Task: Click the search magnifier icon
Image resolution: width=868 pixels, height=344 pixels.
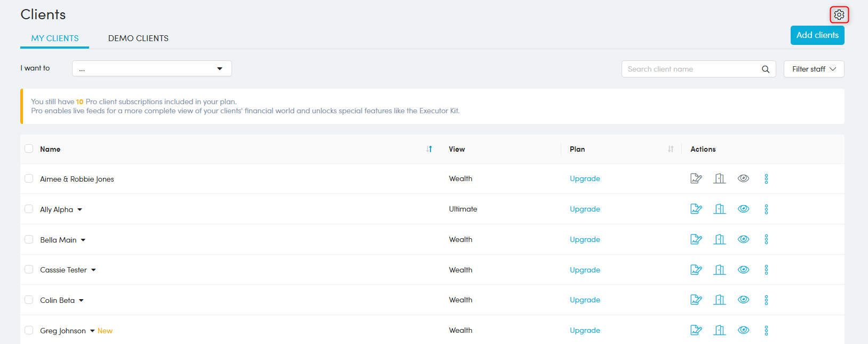Action: click(x=766, y=69)
